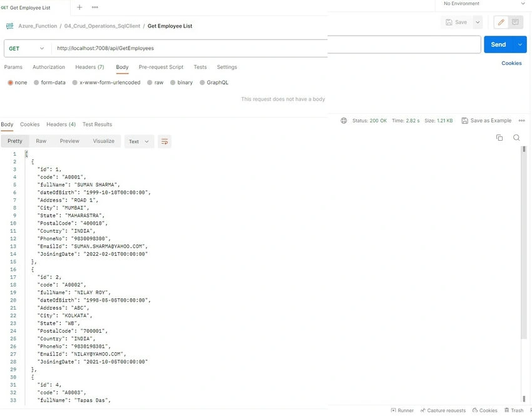Screen dimensions: 532x416
Task: Click the Send button
Action: click(x=498, y=44)
